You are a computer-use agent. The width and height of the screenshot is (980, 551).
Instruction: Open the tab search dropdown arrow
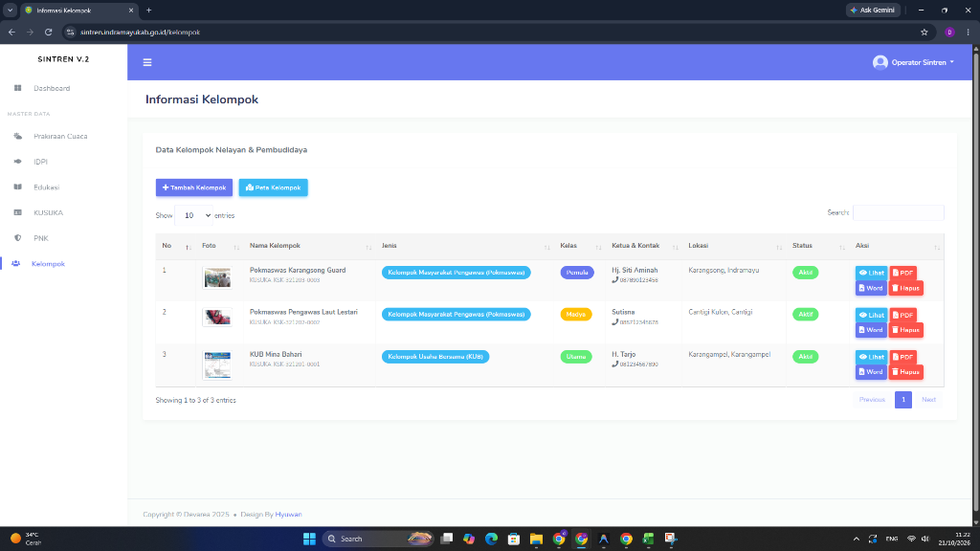click(x=10, y=10)
